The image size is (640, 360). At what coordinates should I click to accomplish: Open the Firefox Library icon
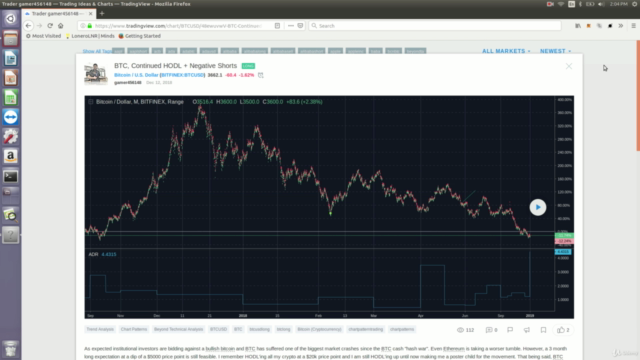coord(578,26)
